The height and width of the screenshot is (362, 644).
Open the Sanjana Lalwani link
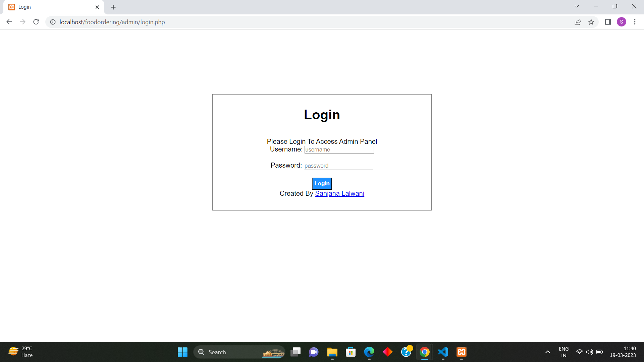[x=339, y=194]
